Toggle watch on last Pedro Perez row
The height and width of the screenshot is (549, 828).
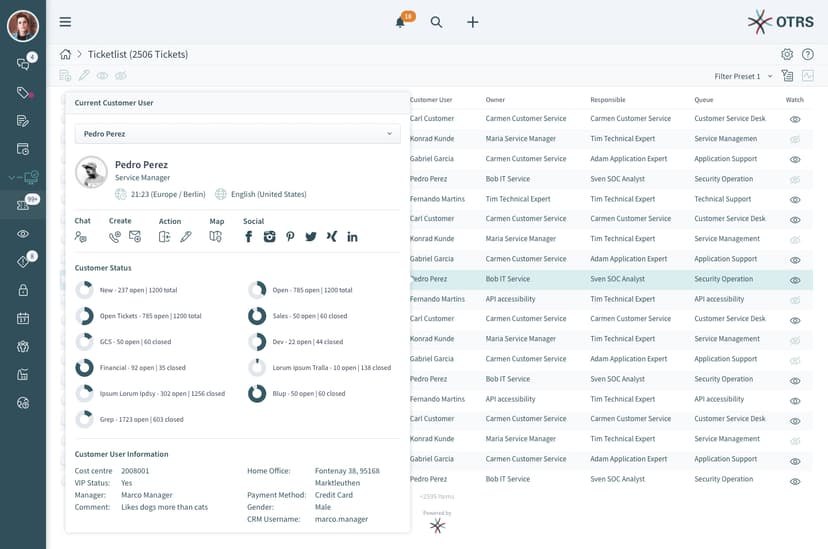tap(795, 481)
